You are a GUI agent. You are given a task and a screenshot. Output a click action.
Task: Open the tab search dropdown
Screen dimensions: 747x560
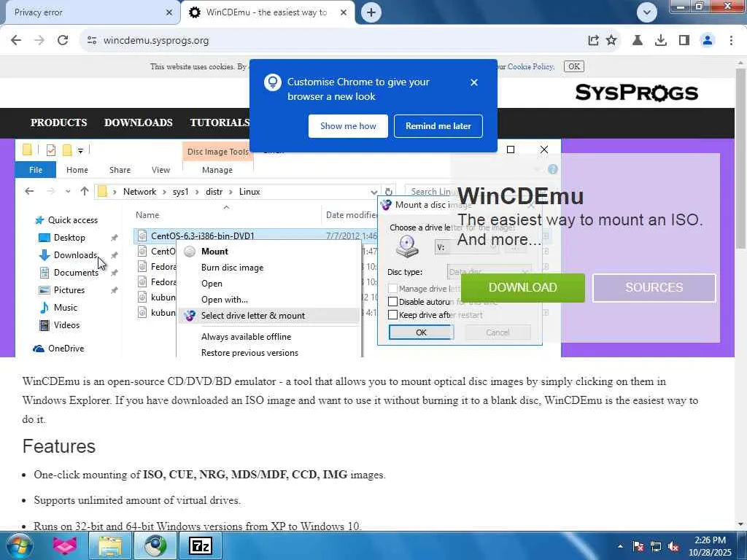click(647, 12)
